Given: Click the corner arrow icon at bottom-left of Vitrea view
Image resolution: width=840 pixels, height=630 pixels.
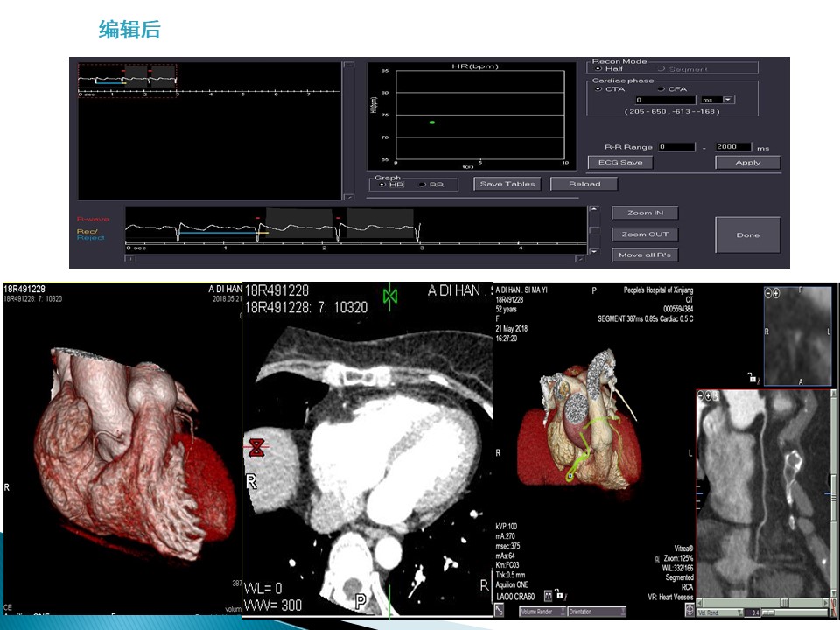Looking at the screenshot, I should pyautogui.click(x=500, y=610).
